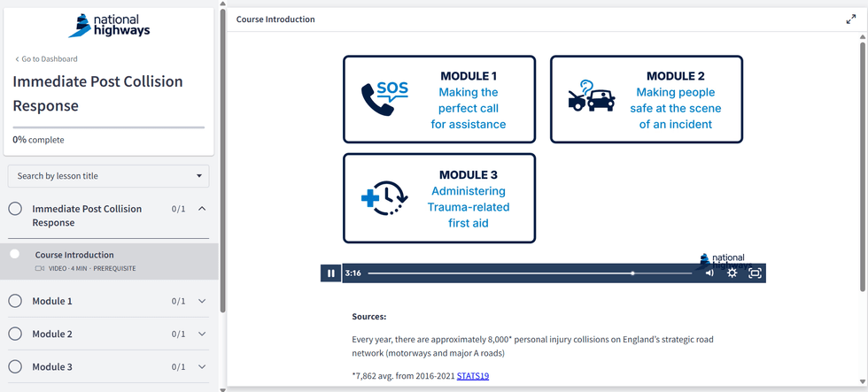This screenshot has width=868, height=392.
Task: Pause the course introduction video
Action: 330,273
